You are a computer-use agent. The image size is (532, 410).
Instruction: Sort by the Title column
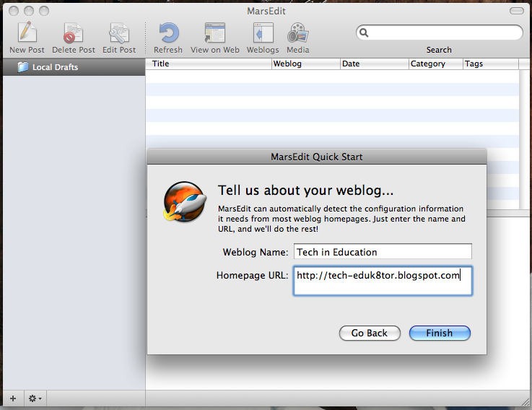click(x=209, y=64)
